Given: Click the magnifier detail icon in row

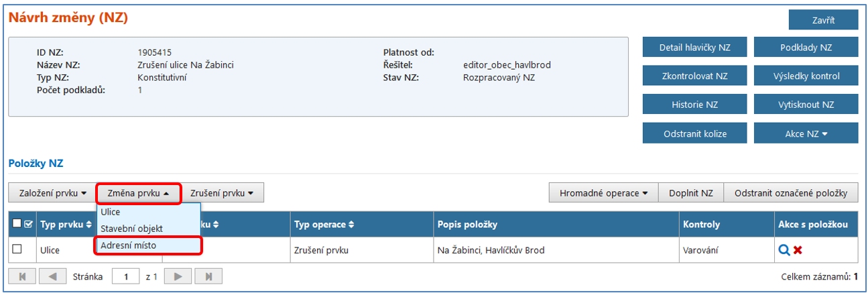Looking at the screenshot, I should click(x=784, y=250).
